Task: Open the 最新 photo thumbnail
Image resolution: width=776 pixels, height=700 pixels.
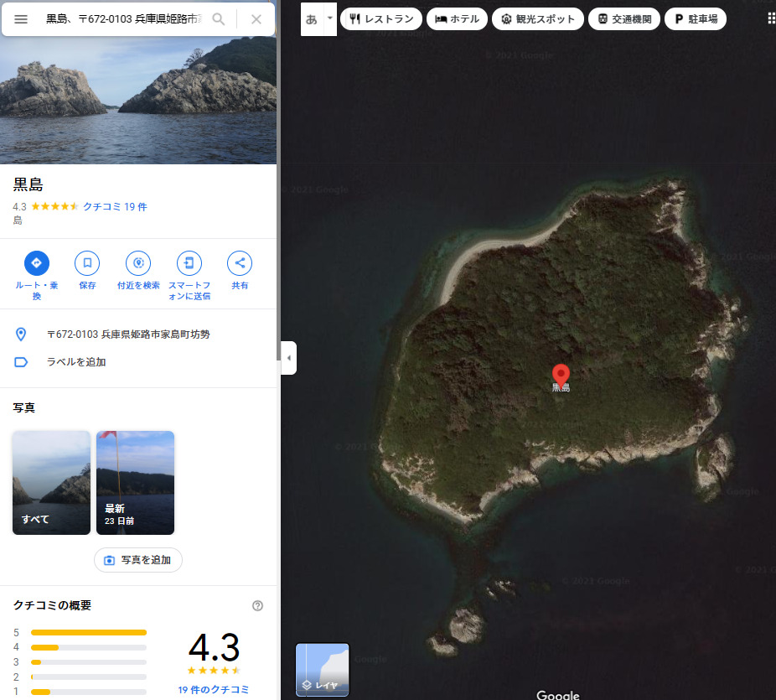Action: (x=135, y=483)
